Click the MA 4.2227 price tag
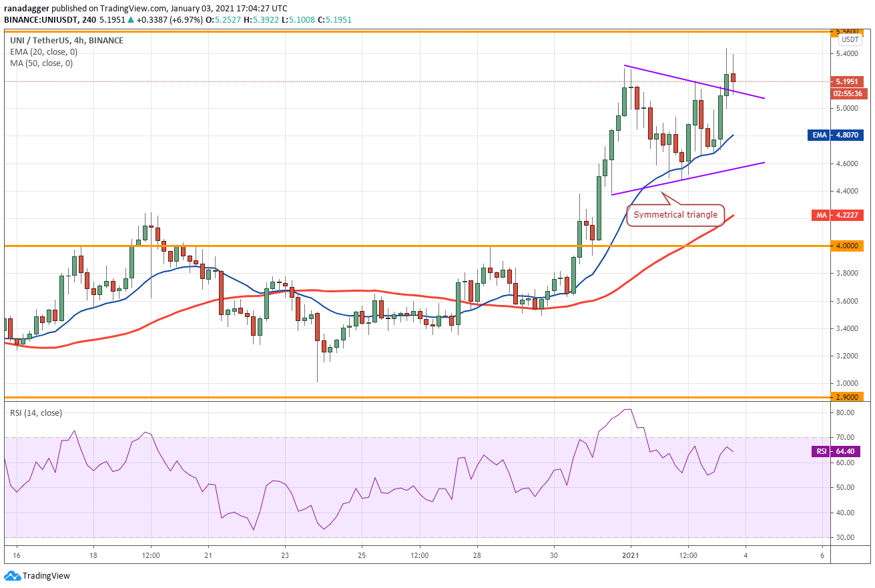 (x=837, y=215)
